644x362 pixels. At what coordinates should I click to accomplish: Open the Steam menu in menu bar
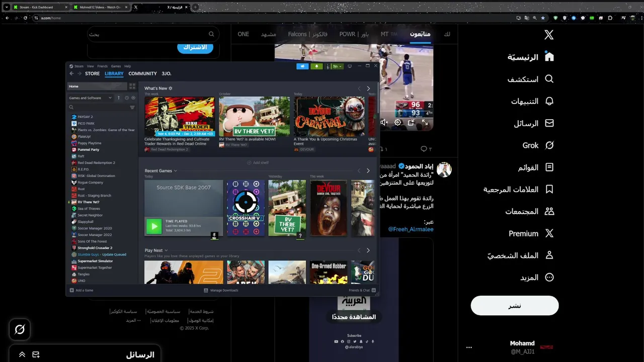[78, 66]
